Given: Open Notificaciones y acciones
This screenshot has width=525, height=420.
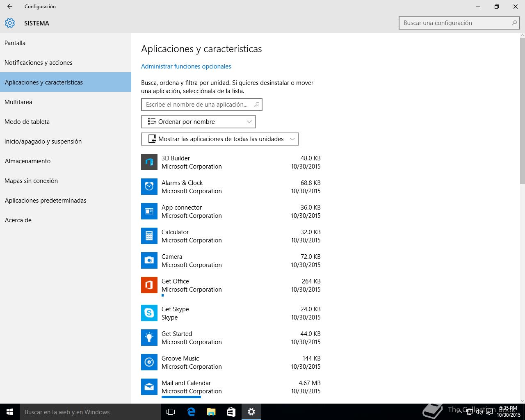Looking at the screenshot, I should click(66, 63).
